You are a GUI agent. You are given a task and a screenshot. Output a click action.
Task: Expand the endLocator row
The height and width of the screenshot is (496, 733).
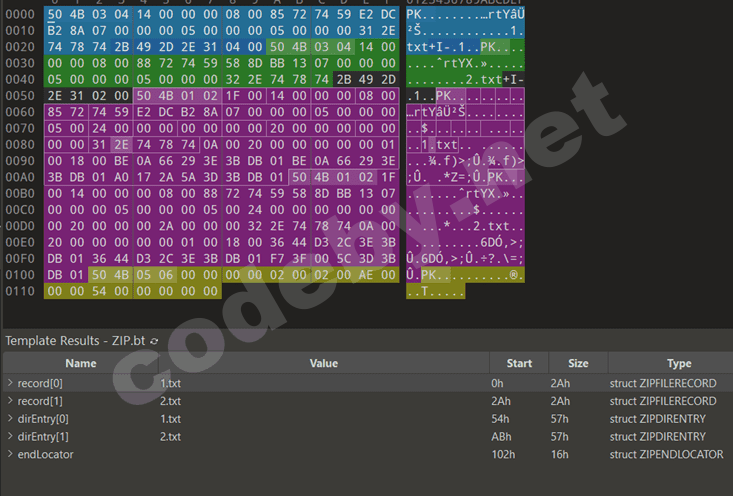pos(10,454)
